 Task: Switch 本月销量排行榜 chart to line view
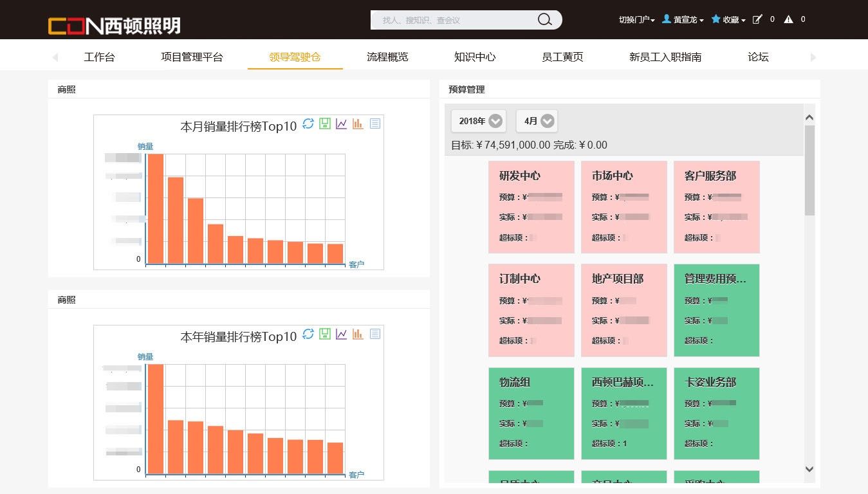(342, 123)
